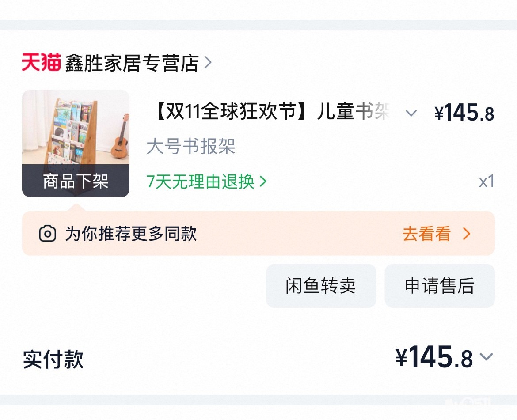The width and height of the screenshot is (517, 420).
Task: Tap the x1 quantity indicator
Action: coord(486,182)
